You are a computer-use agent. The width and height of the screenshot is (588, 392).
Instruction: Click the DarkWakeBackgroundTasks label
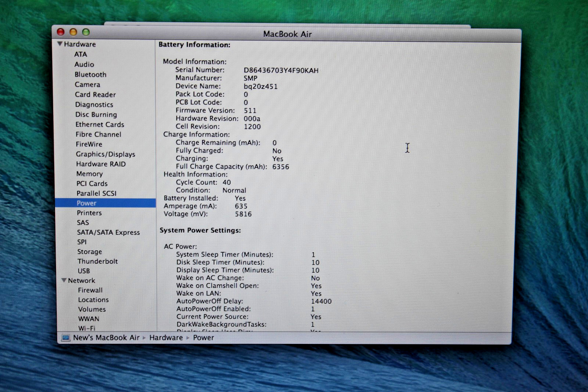coord(222,324)
